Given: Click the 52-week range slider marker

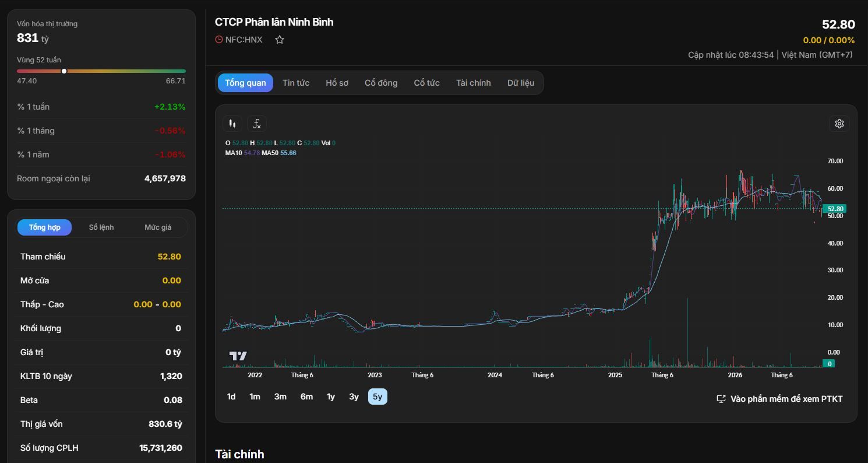Looking at the screenshot, I should pos(64,71).
